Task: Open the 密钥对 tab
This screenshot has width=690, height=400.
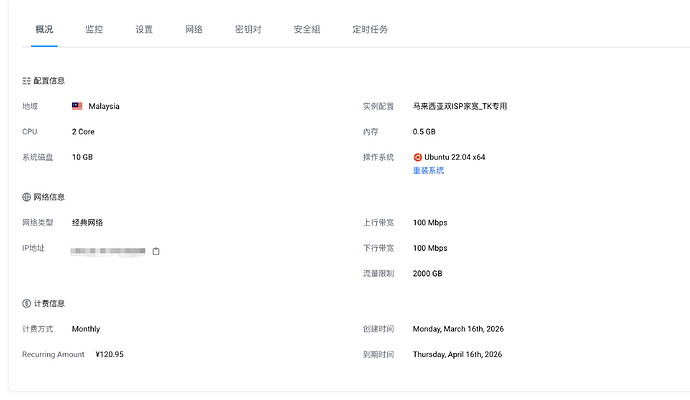Action: click(248, 29)
